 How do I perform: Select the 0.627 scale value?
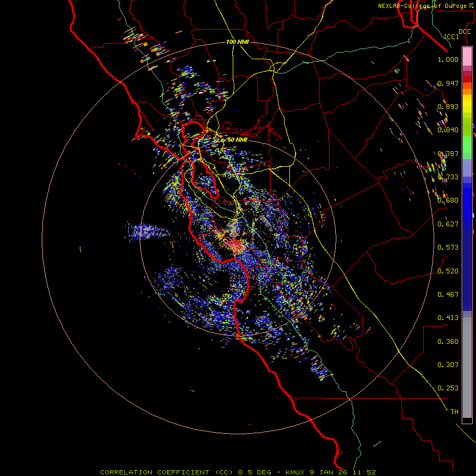[x=448, y=224]
